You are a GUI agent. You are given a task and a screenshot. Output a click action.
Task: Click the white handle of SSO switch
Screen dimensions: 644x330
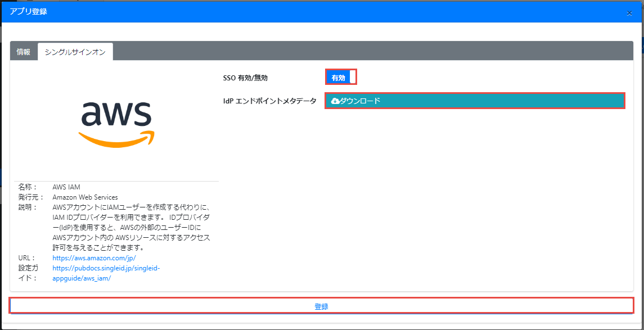point(353,78)
